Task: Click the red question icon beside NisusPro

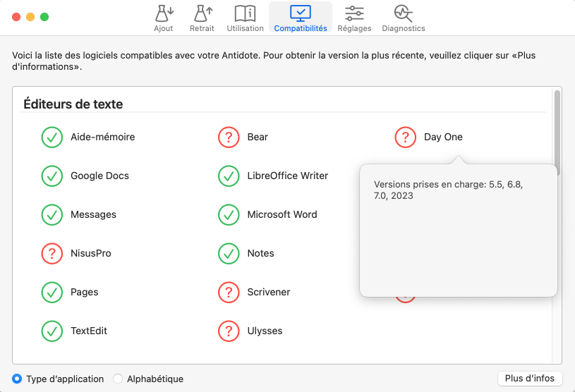Action: (52, 254)
